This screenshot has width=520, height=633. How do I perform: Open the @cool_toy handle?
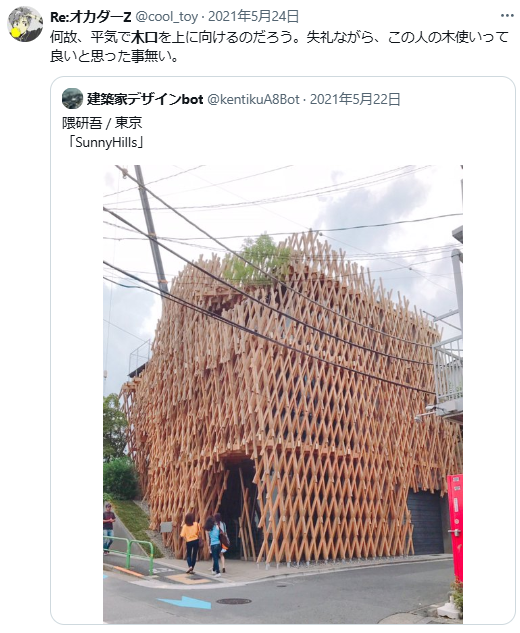(166, 17)
